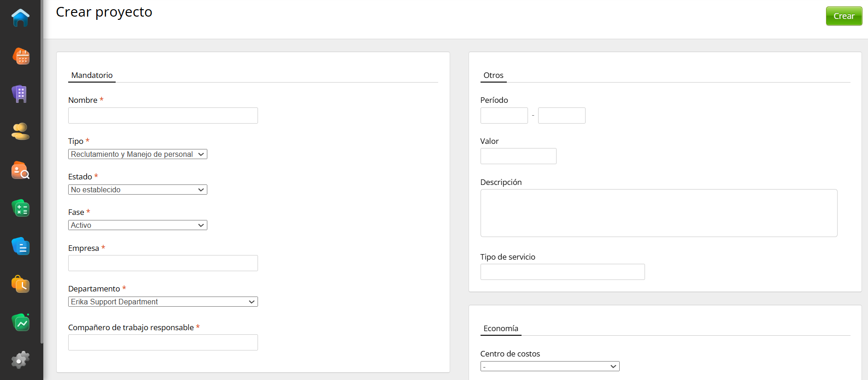Open the green calculator icon
The image size is (868, 380).
(x=20, y=208)
